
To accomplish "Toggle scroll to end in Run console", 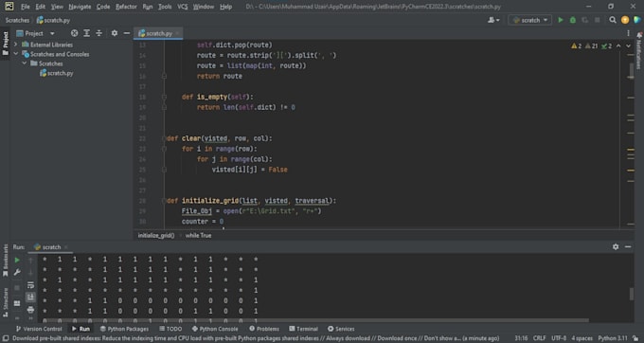I will point(31,297).
